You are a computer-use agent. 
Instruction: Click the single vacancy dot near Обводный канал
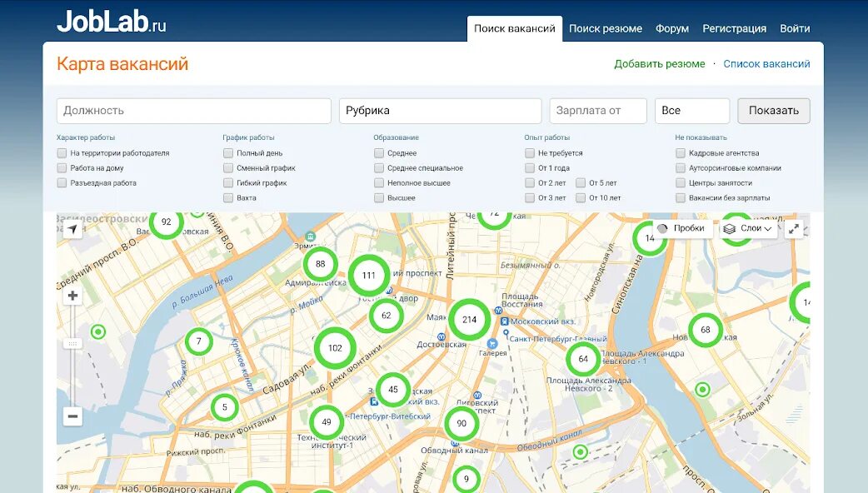(580, 452)
